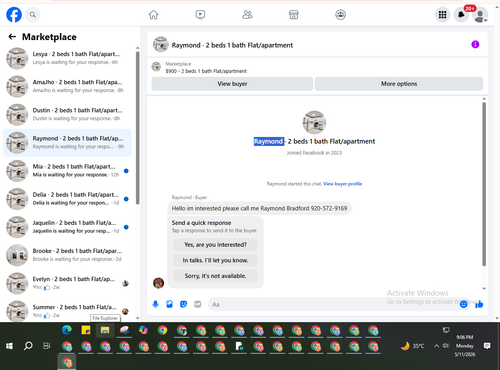Open the account profile menu
The width and height of the screenshot is (500, 370).
pos(480,15)
